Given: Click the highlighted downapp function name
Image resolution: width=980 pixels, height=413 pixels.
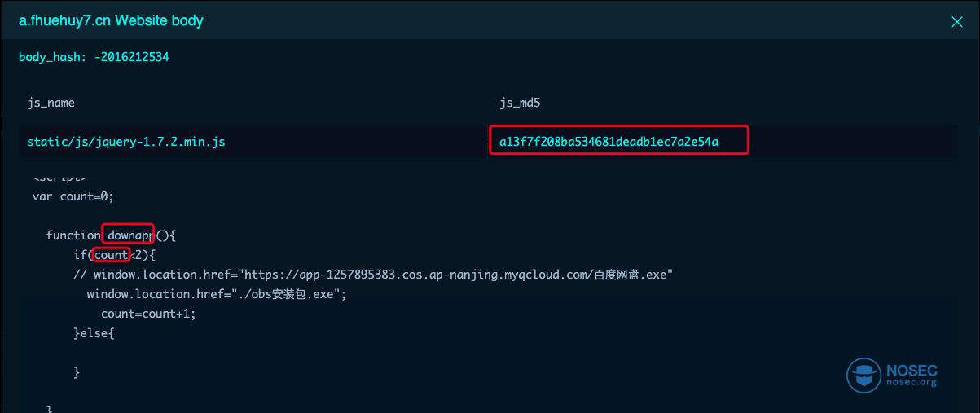Looking at the screenshot, I should click(128, 235).
